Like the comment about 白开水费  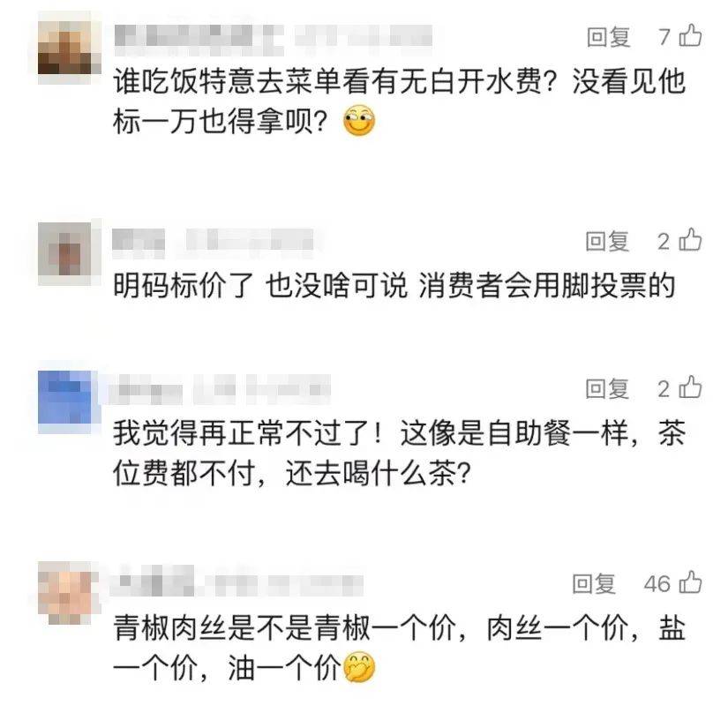point(690,36)
